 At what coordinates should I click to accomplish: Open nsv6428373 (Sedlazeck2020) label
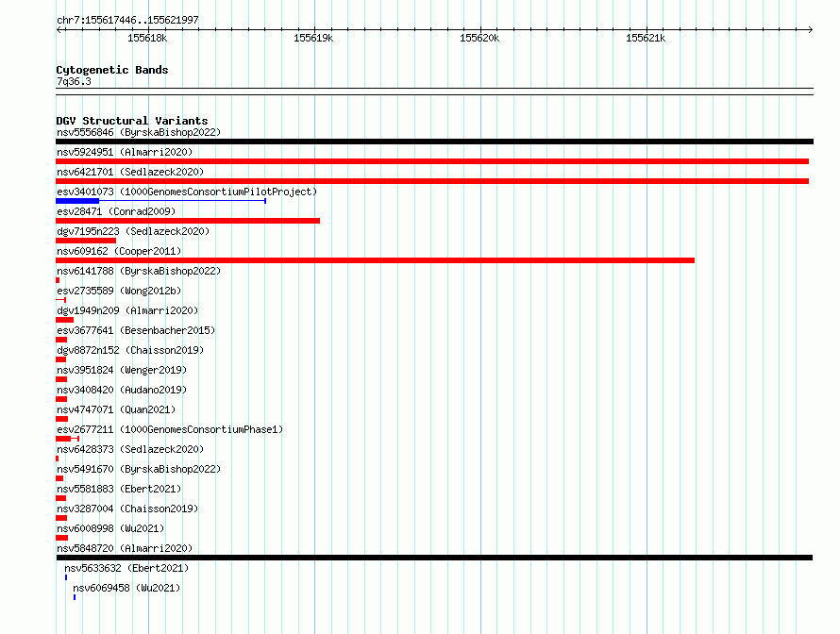[x=130, y=449]
